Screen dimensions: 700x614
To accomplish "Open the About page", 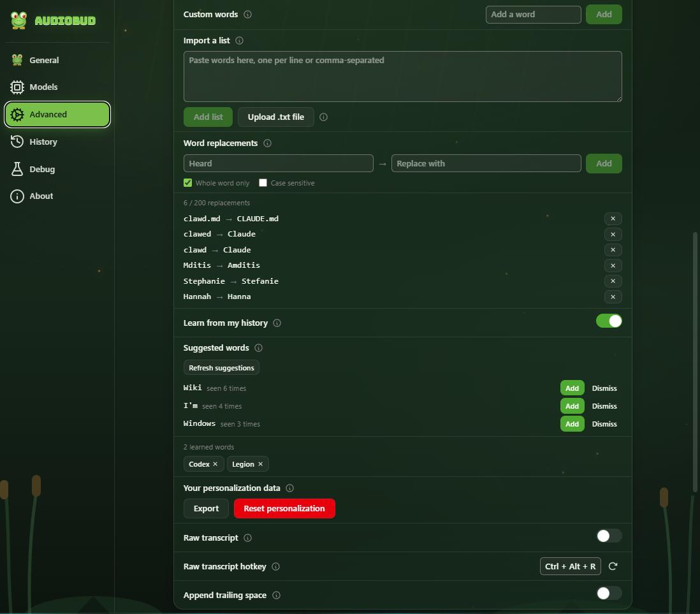I will 57,196.
